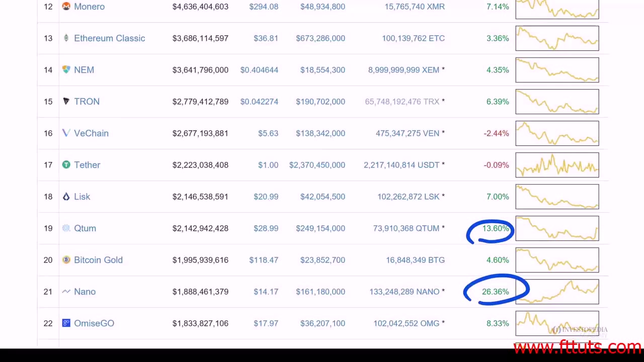Select Tether change value -0.09%
The height and width of the screenshot is (362, 644).
point(496,165)
